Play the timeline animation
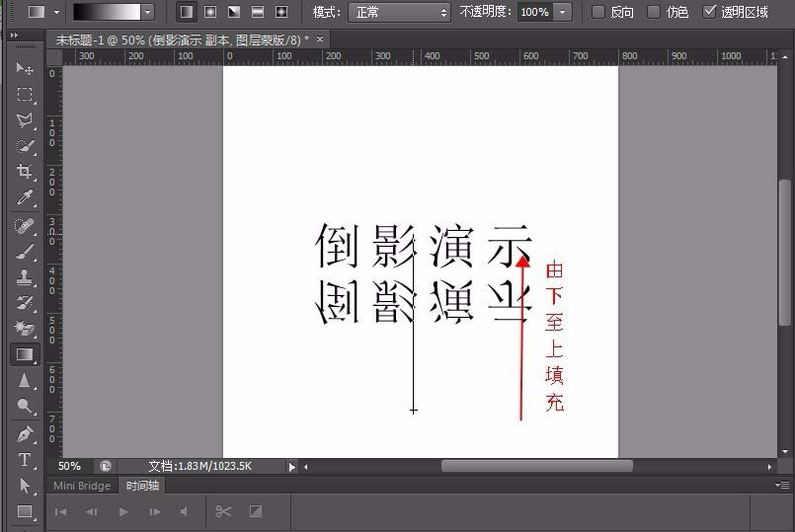The width and height of the screenshot is (795, 532). [123, 511]
